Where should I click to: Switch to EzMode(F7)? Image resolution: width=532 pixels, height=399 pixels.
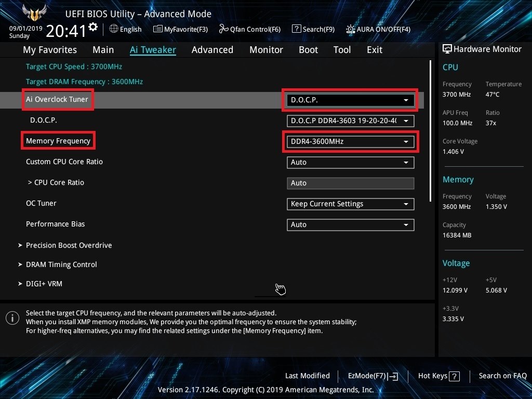click(373, 376)
